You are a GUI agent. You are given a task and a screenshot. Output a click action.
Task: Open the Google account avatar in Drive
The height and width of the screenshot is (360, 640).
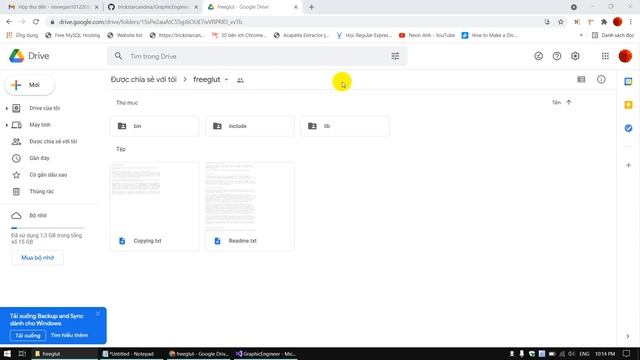click(625, 56)
